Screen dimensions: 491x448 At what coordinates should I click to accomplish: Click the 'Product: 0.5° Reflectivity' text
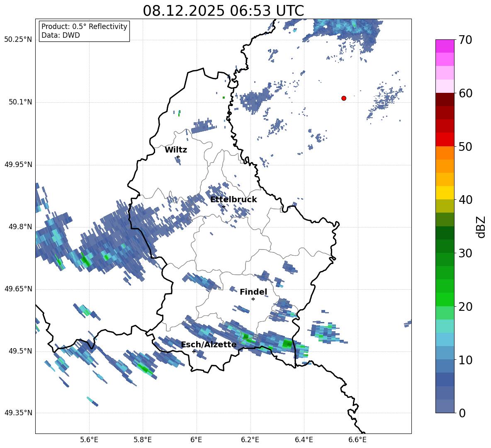[x=84, y=27]
